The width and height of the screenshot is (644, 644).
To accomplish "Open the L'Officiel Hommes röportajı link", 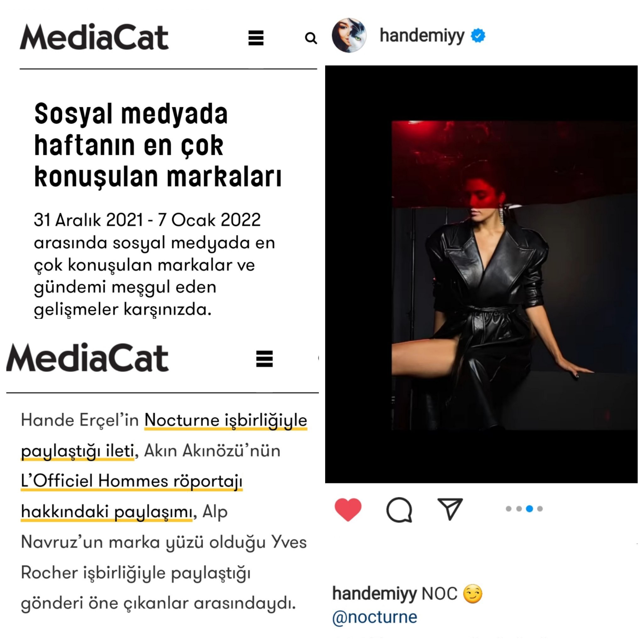I will pos(132,481).
